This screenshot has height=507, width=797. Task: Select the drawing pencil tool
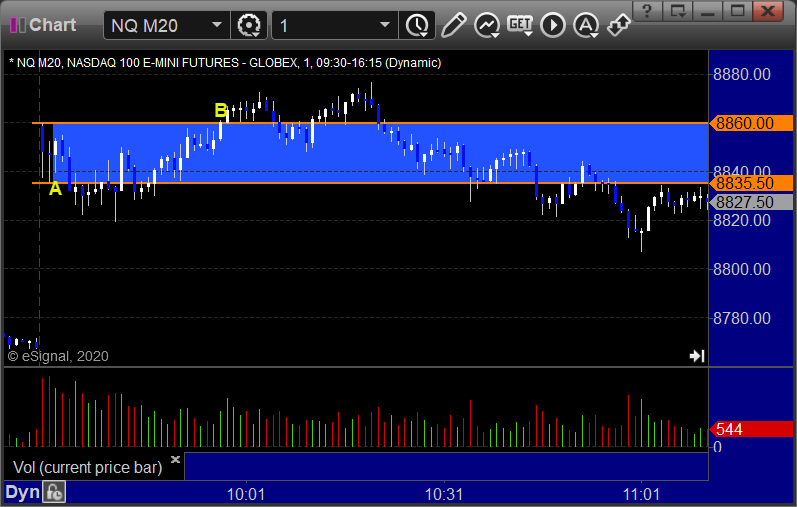453,25
